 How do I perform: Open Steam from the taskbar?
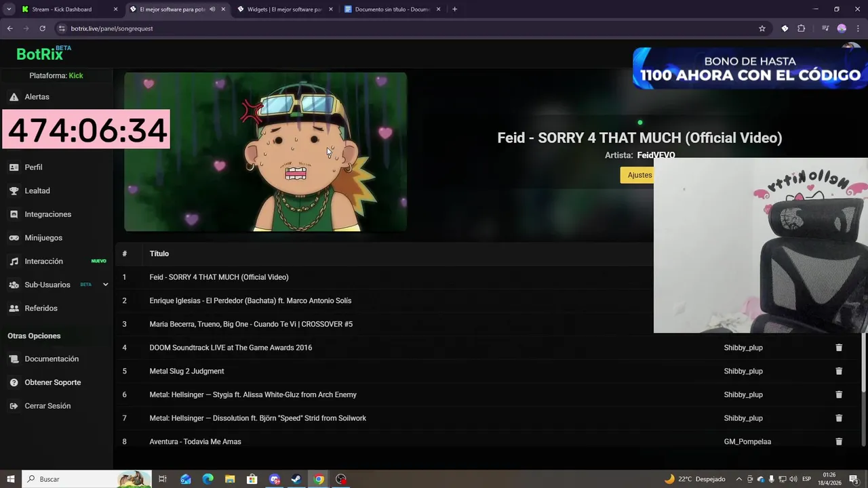[296, 479]
